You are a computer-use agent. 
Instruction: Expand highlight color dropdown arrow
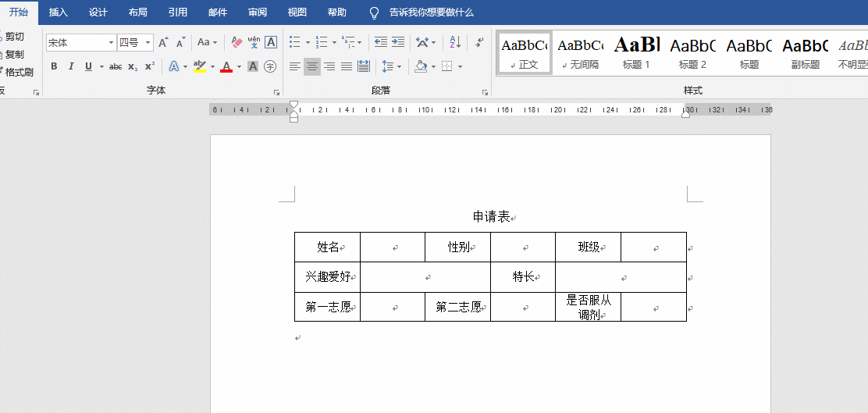(212, 66)
